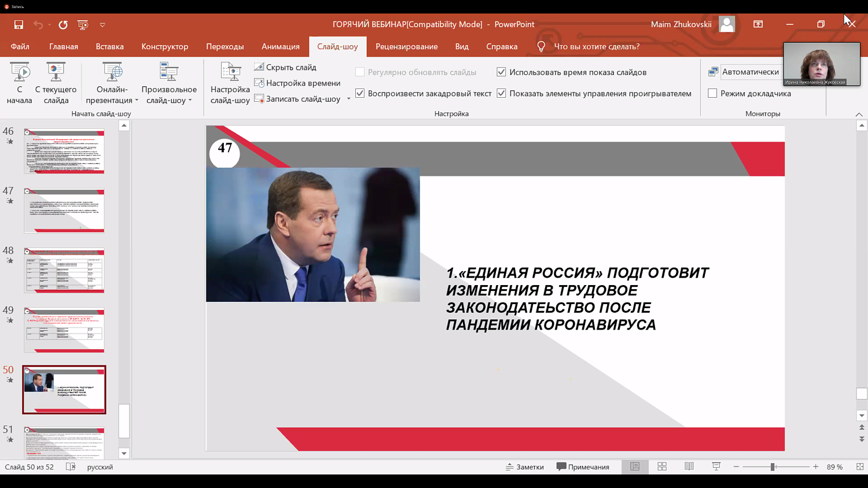Image resolution: width=868 pixels, height=488 pixels.
Task: Uncheck Воспроизвести закадровый текст
Action: (x=360, y=93)
